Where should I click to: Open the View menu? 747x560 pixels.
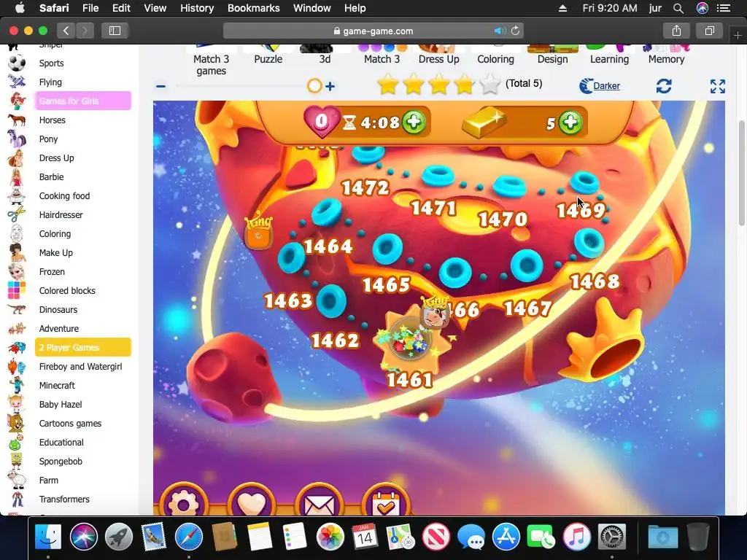[155, 8]
